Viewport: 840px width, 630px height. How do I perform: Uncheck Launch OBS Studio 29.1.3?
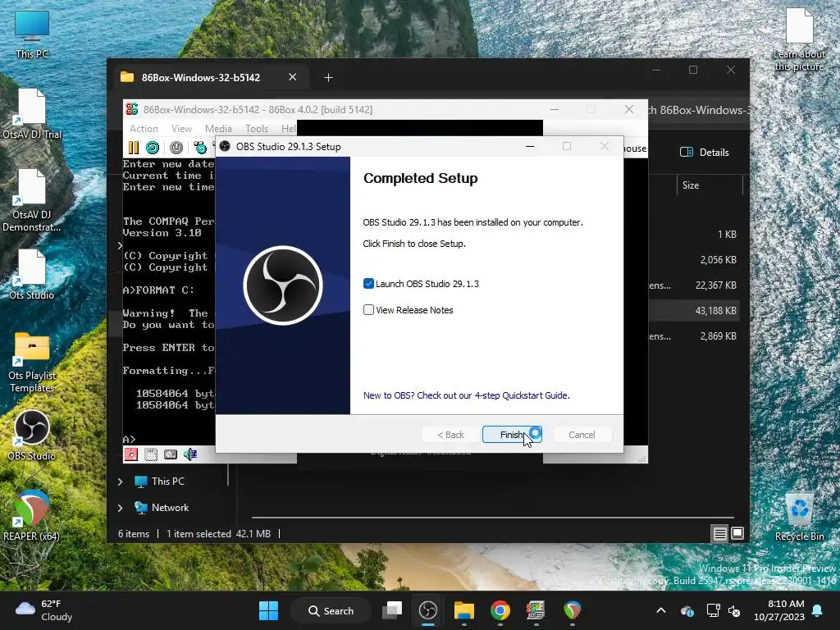(368, 283)
